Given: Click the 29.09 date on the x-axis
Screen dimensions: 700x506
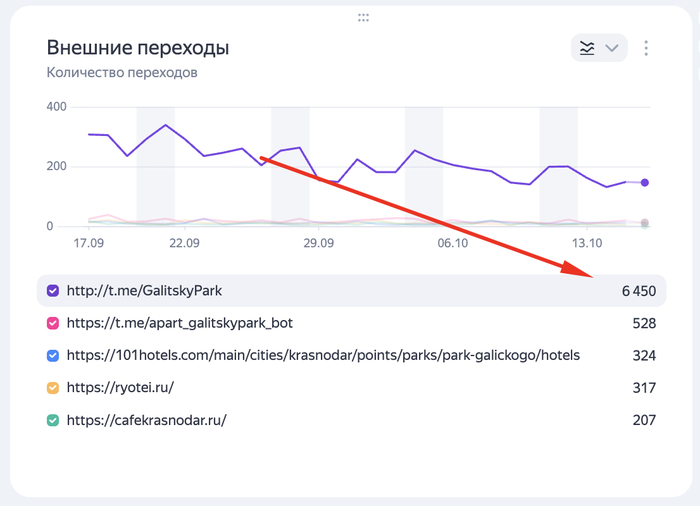Looking at the screenshot, I should point(317,243).
